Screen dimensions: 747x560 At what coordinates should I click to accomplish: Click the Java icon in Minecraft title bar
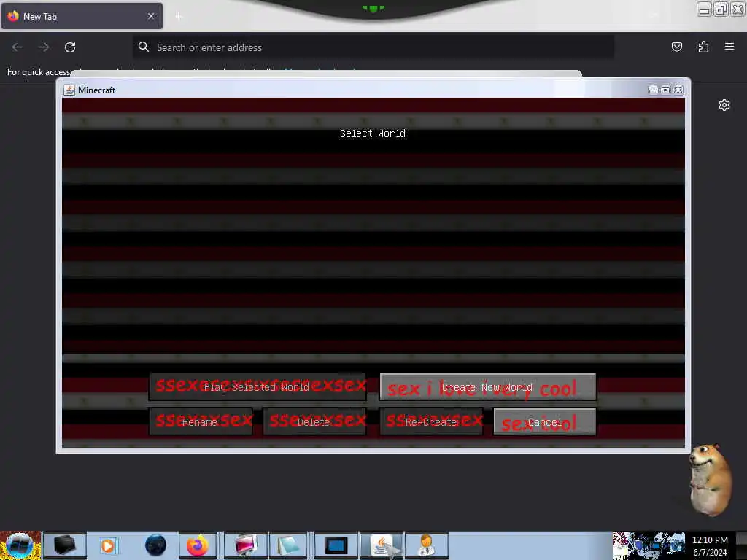point(69,90)
